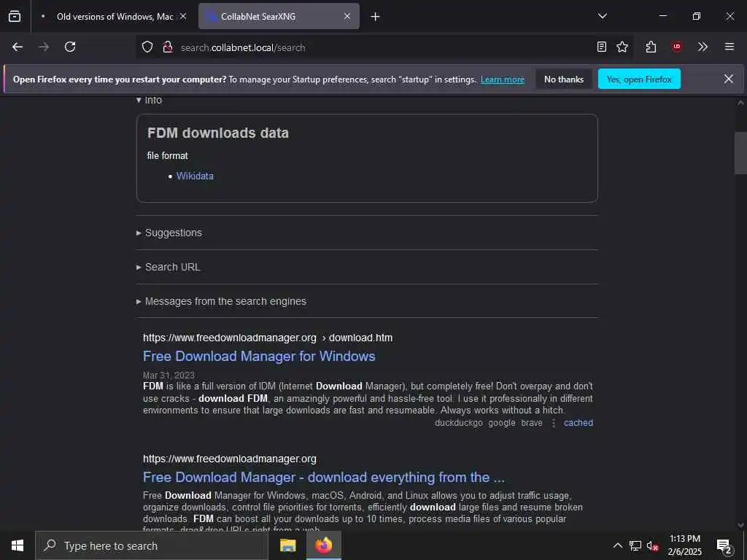Open the Wikidata link

(x=195, y=176)
